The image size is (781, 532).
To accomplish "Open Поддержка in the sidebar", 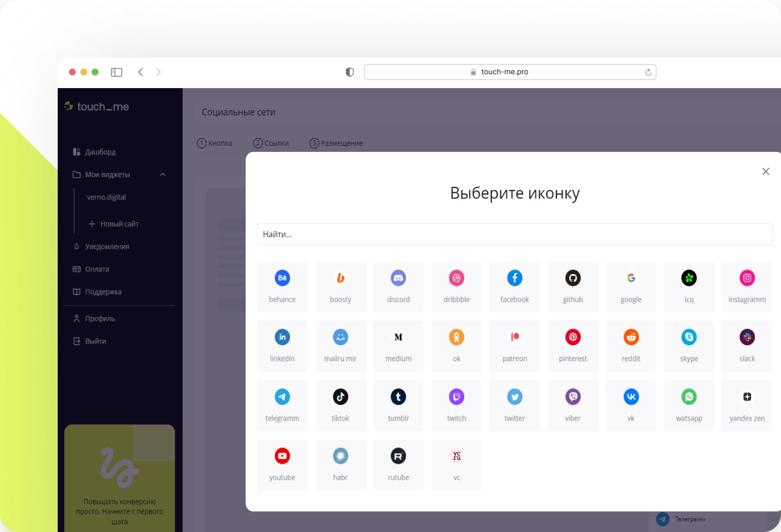I will point(97,292).
